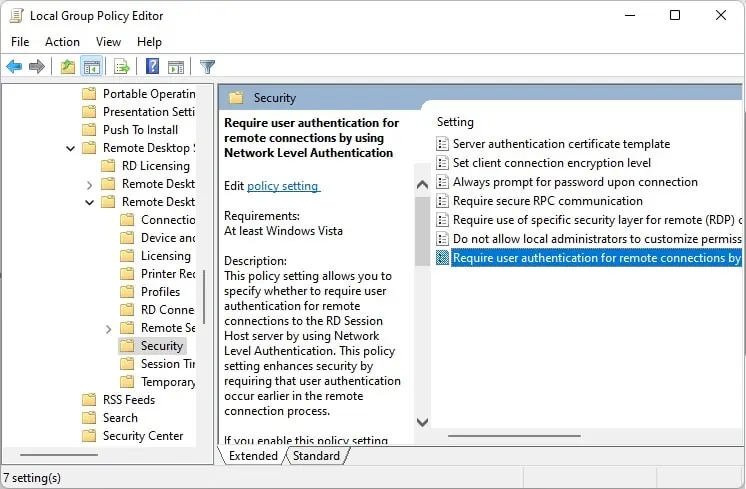Expand the first Remote Deskt subfolder under RD Licensing

click(89, 185)
